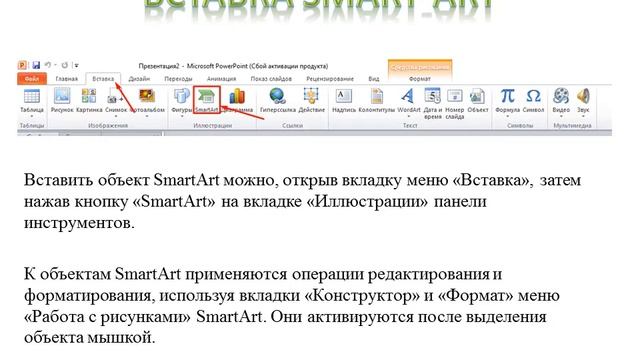The width and height of the screenshot is (640, 360).
Task: Click the Звук speaker icon
Action: [x=583, y=96]
